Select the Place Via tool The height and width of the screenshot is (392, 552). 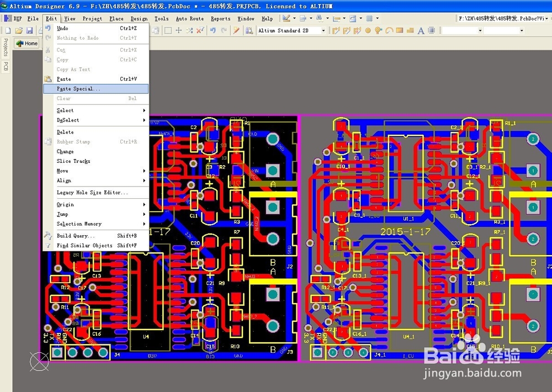point(379,30)
